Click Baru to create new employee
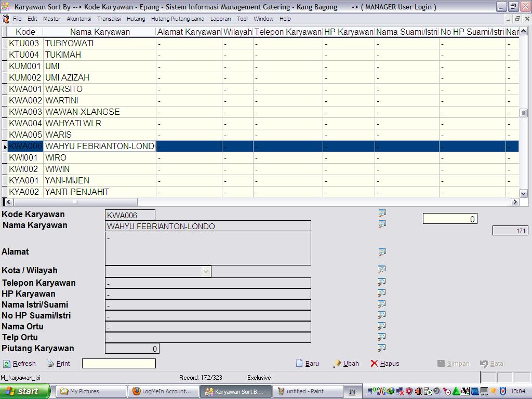This screenshot has width=532, height=399. point(307,364)
